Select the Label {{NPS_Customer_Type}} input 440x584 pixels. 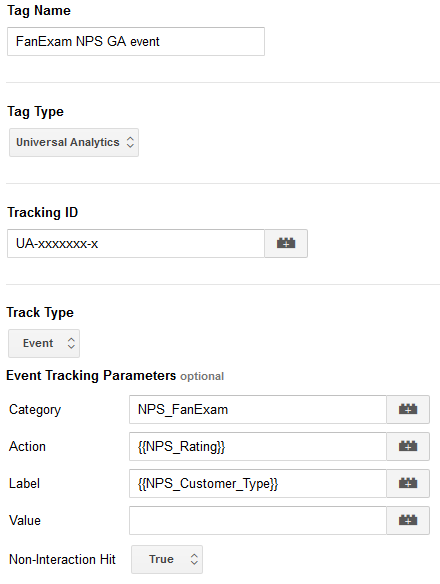pos(258,483)
